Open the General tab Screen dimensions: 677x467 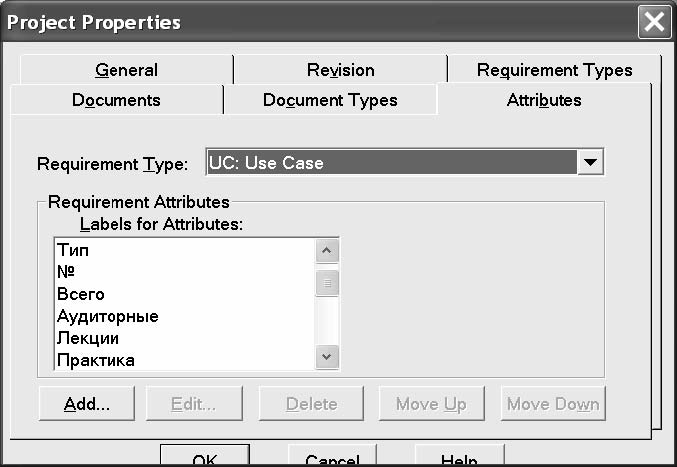pos(127,69)
